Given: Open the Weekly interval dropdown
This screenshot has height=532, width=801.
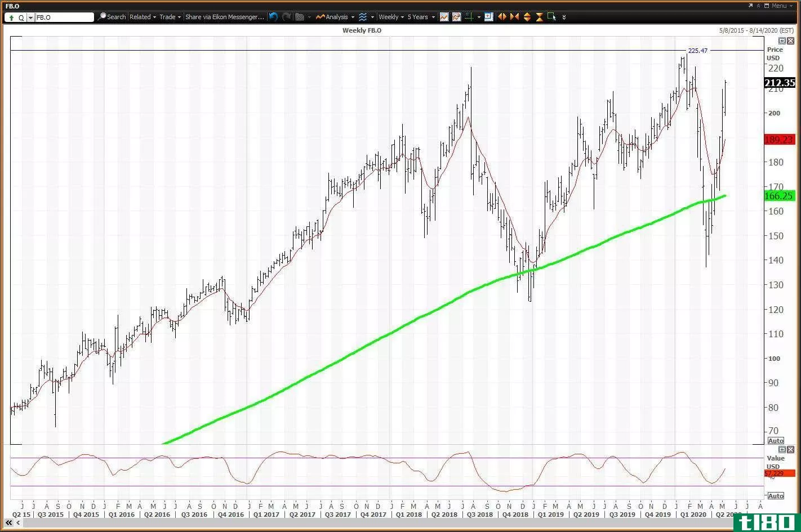Looking at the screenshot, I should [x=391, y=17].
